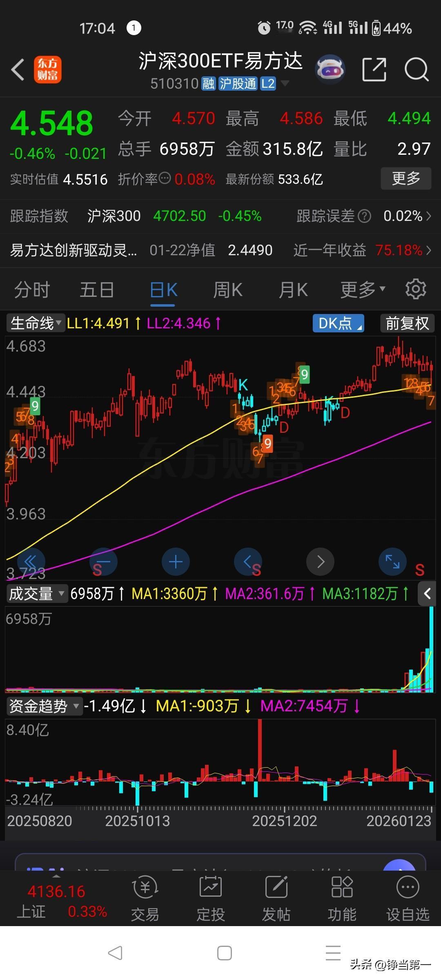Move chart left with previous arrow

[x=248, y=562]
